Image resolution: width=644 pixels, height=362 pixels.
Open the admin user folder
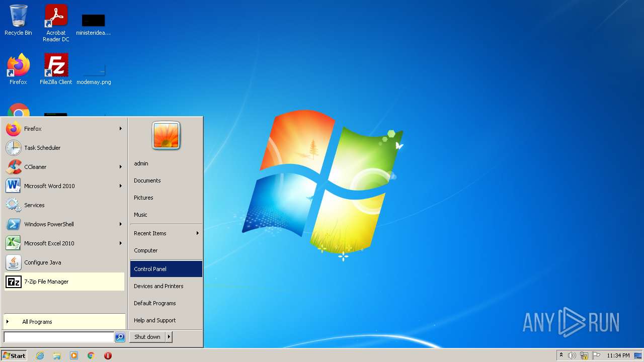pyautogui.click(x=166, y=163)
